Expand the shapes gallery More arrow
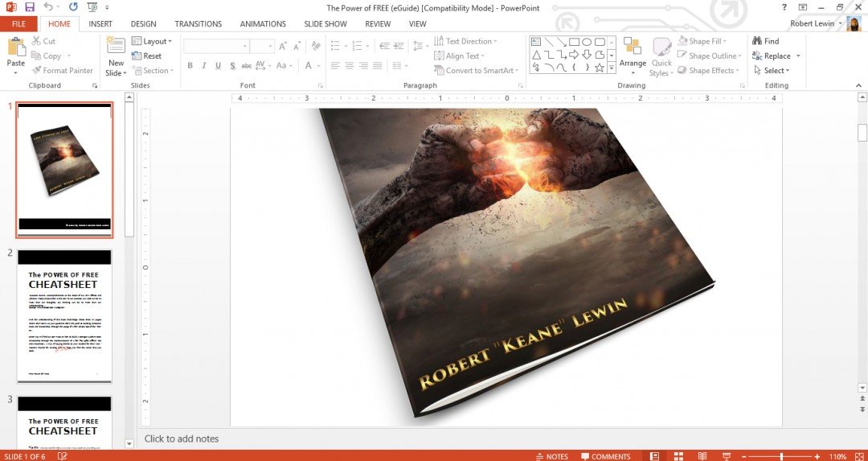This screenshot has width=868, height=461. coord(612,68)
